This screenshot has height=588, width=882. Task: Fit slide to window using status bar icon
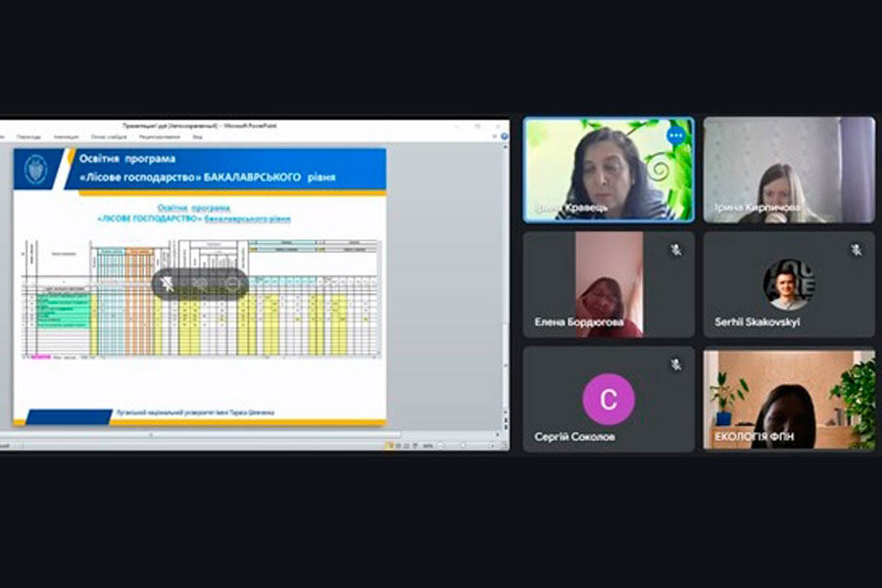click(504, 446)
